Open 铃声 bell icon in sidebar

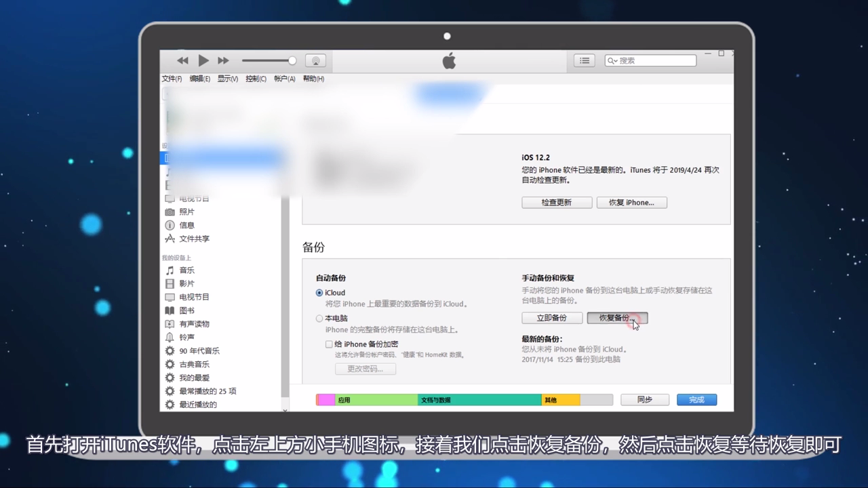tap(170, 337)
